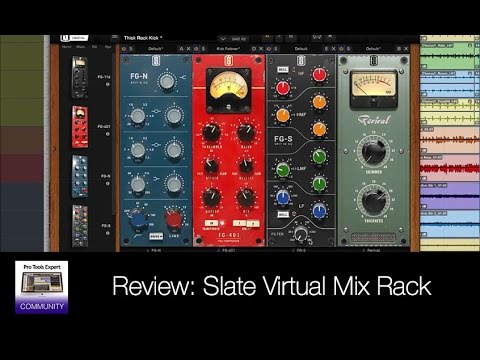Remove the Revival module with its X icon
This screenshot has width=480, height=360.
(406, 49)
